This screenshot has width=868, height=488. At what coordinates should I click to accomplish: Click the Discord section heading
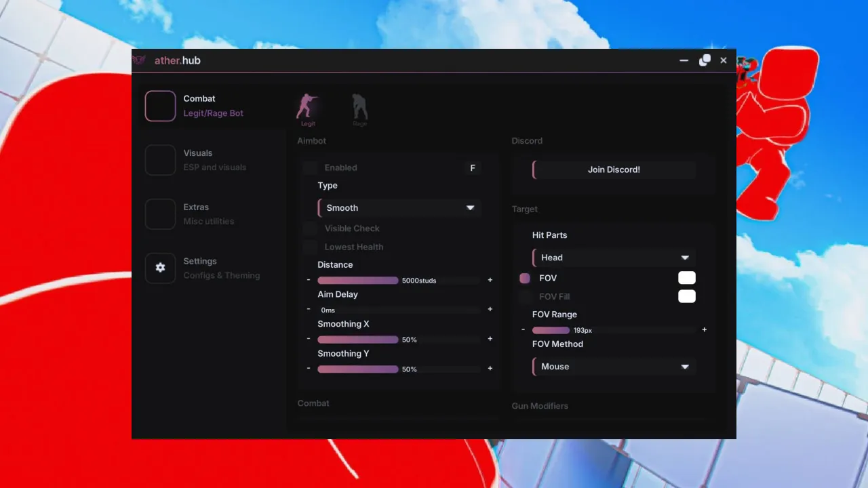(527, 141)
